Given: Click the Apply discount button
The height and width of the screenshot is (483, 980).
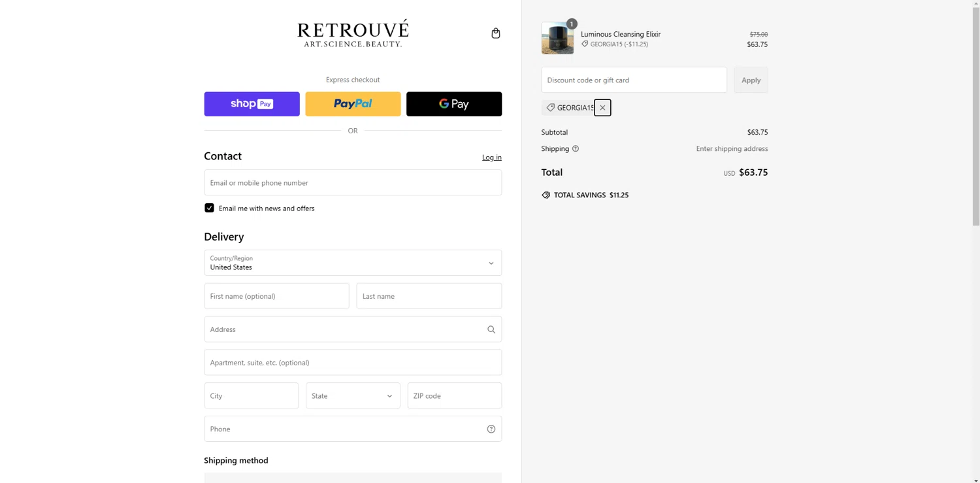Looking at the screenshot, I should 751,80.
